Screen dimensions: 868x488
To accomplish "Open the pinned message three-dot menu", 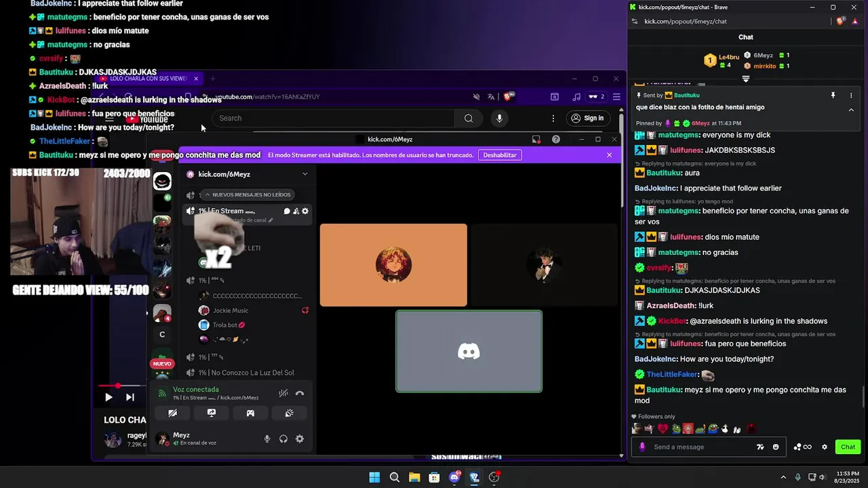I will pyautogui.click(x=851, y=96).
